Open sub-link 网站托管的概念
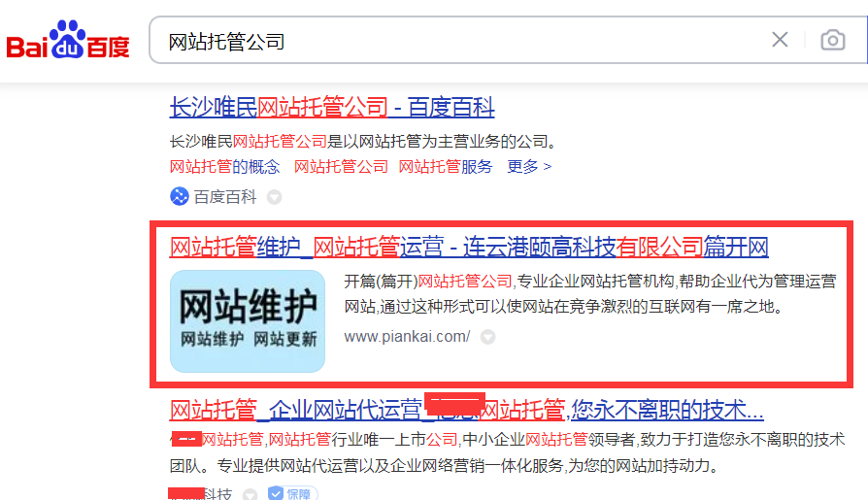This screenshot has width=868, height=500. (224, 166)
